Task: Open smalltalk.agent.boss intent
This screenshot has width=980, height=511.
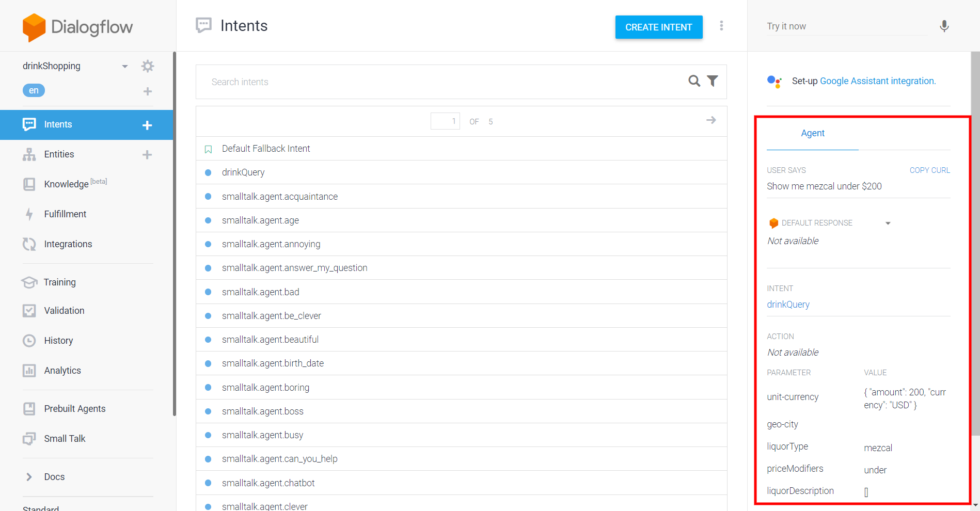Action: [462, 411]
